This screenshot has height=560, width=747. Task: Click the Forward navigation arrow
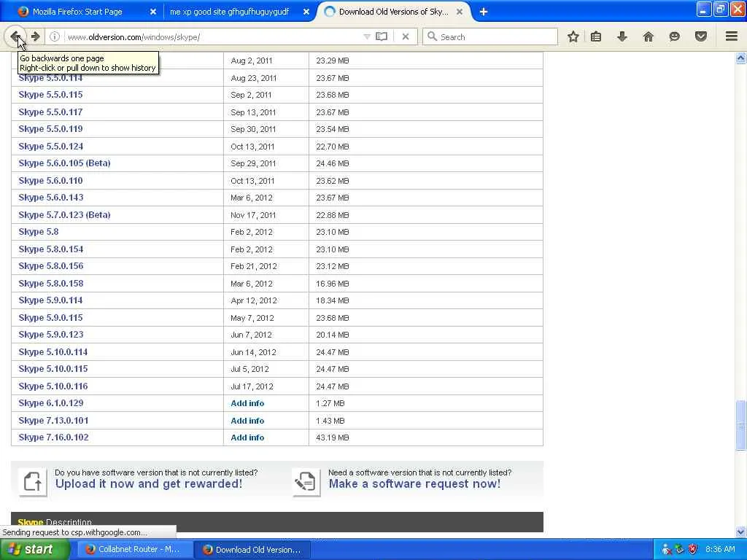(x=36, y=36)
